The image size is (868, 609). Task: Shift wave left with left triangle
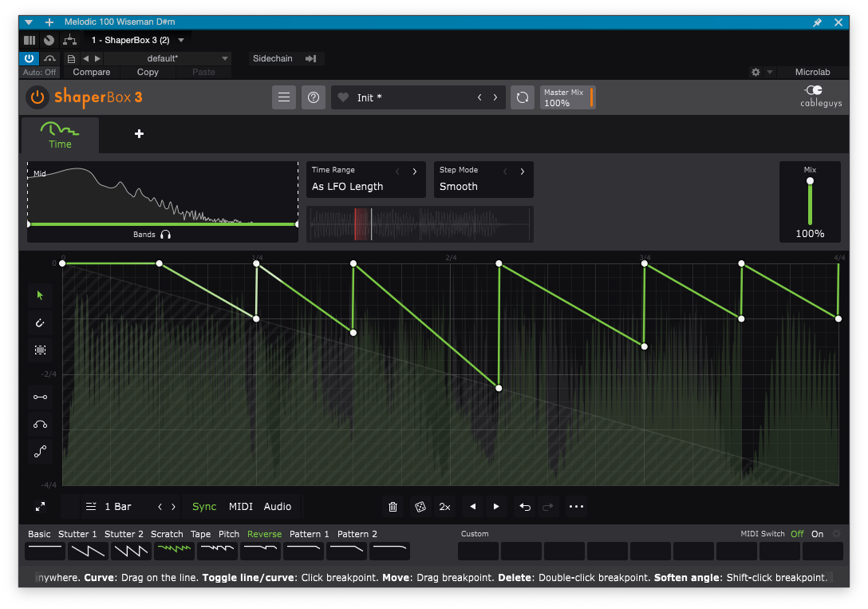pyautogui.click(x=473, y=507)
